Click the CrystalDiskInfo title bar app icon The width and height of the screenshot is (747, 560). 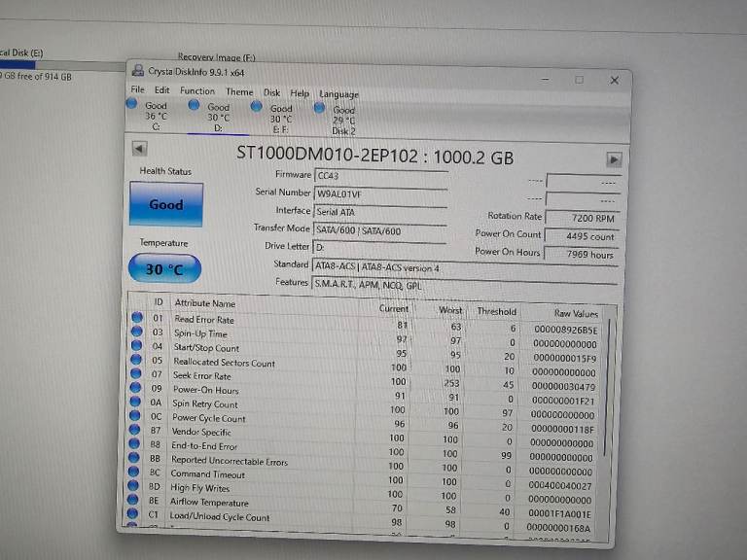pos(138,70)
